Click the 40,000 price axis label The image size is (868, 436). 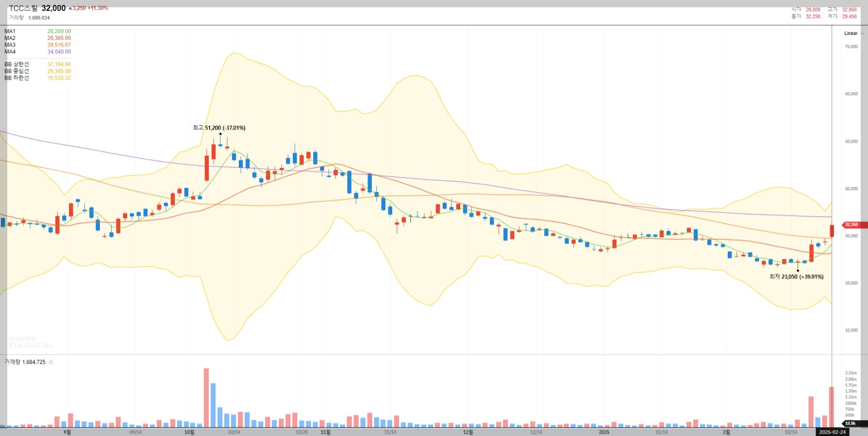tap(851, 189)
